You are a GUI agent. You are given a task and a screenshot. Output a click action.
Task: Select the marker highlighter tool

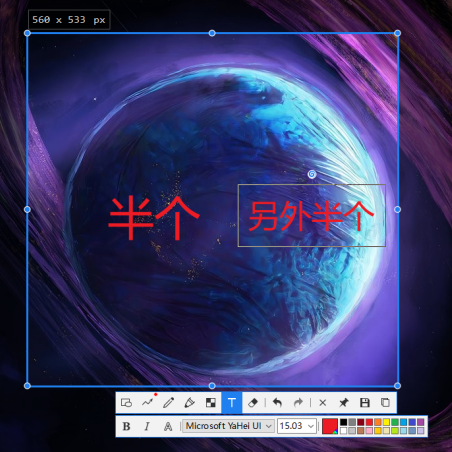(190, 403)
